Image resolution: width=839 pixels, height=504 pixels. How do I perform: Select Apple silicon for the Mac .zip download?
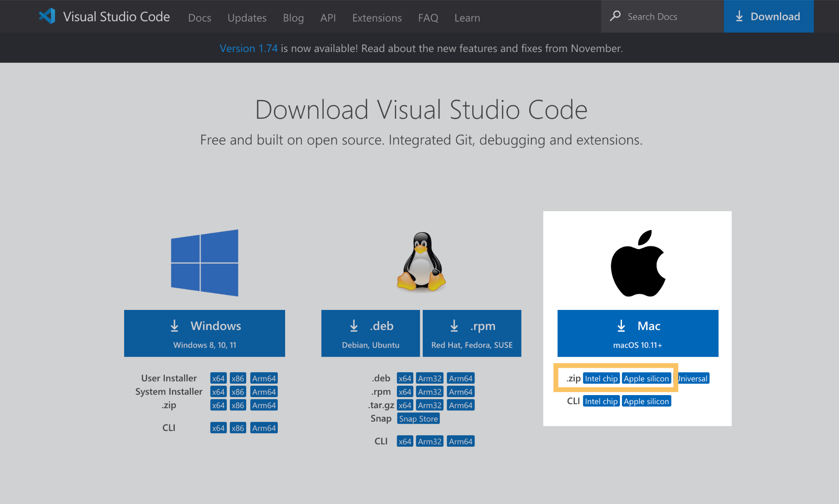[x=646, y=378]
